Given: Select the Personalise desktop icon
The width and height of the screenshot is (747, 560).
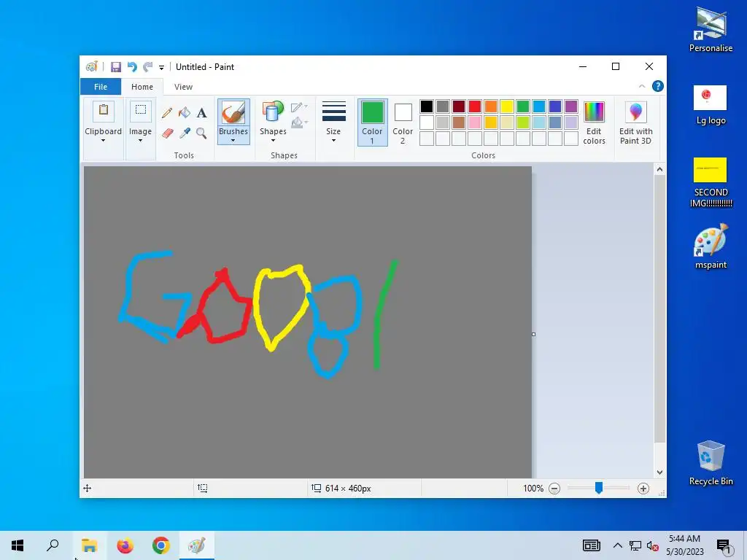Looking at the screenshot, I should [x=711, y=29].
